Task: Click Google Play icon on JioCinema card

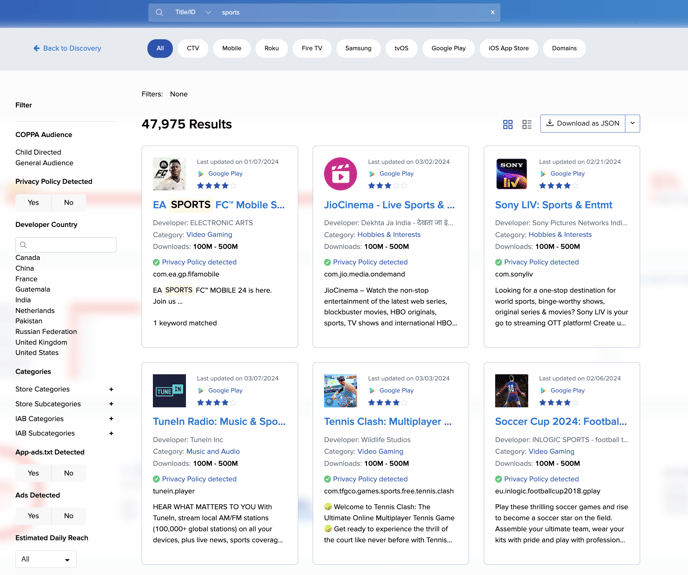Action: tap(372, 174)
